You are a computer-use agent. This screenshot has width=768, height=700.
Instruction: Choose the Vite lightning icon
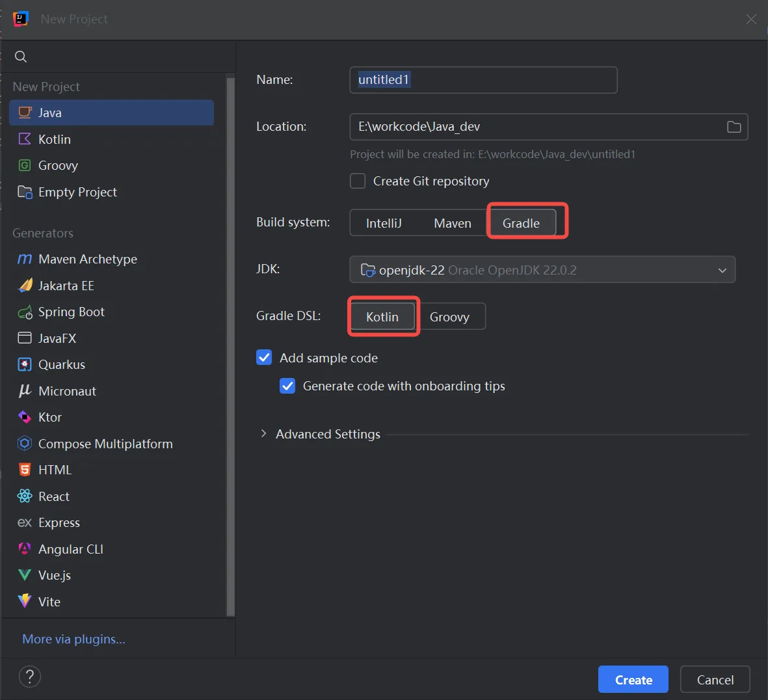pos(25,601)
